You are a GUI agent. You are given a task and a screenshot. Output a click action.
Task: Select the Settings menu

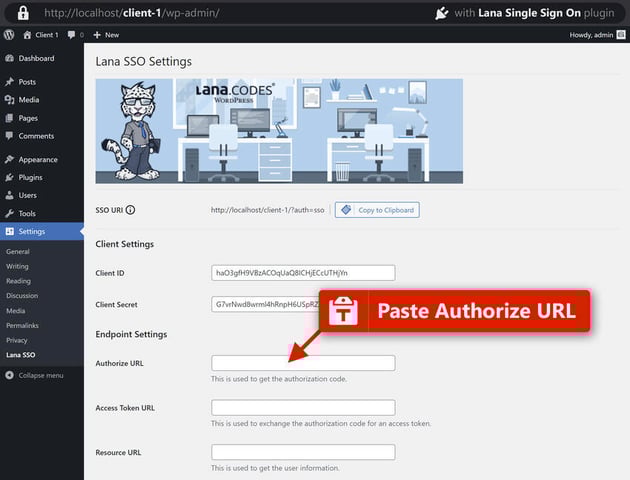coord(42,231)
